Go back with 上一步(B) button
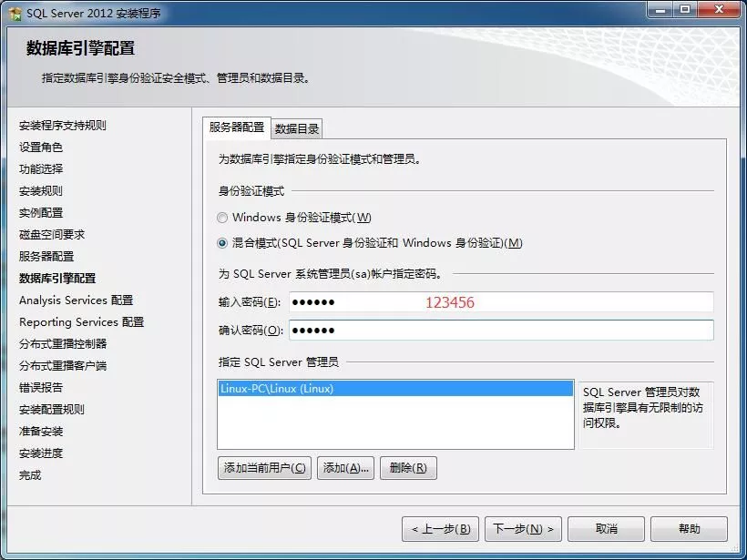The width and height of the screenshot is (747, 560). tap(441, 529)
